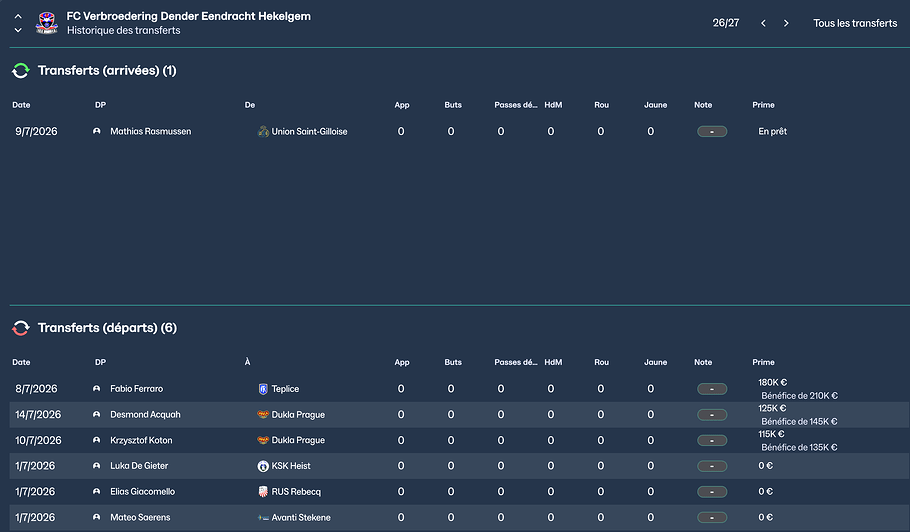Go to next season with right chevron
This screenshot has height=532, width=910.
[x=786, y=23]
